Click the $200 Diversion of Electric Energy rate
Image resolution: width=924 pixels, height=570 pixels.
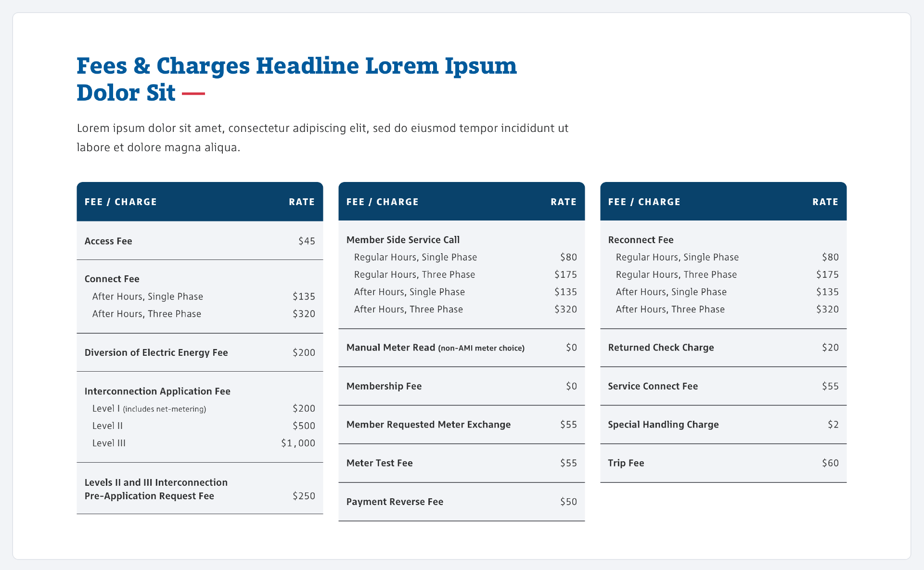304,352
